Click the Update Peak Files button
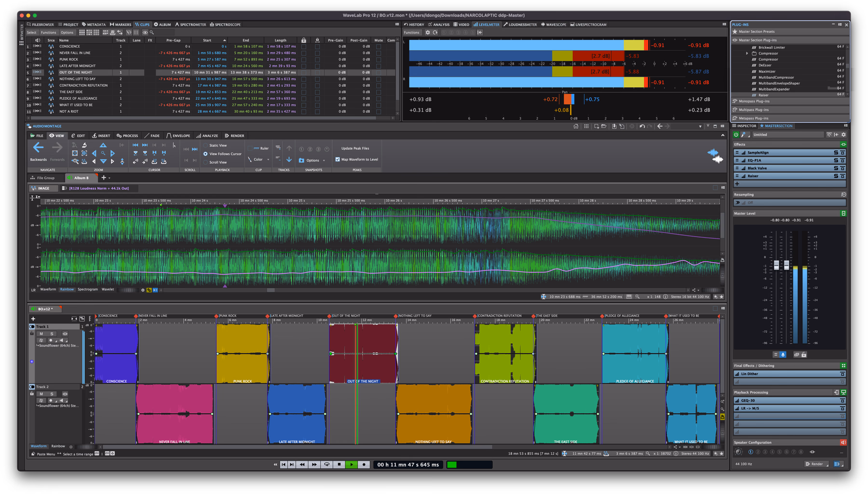The width and height of the screenshot is (868, 494). click(355, 148)
